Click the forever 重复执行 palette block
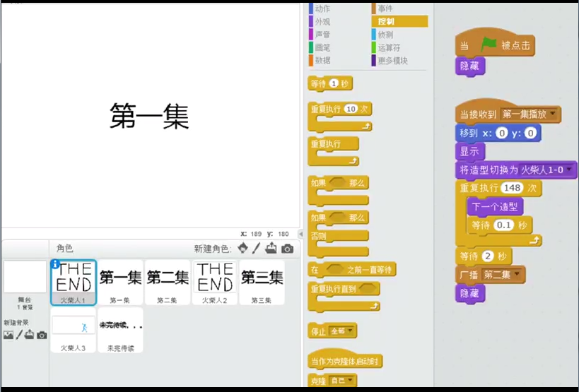Image resolution: width=579 pixels, height=392 pixels. [333, 151]
